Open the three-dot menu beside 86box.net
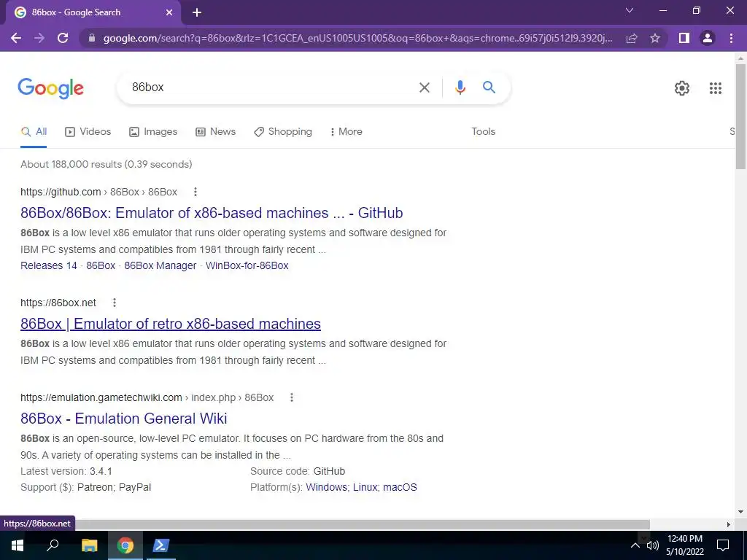Screen dimensions: 747x560 115,303
